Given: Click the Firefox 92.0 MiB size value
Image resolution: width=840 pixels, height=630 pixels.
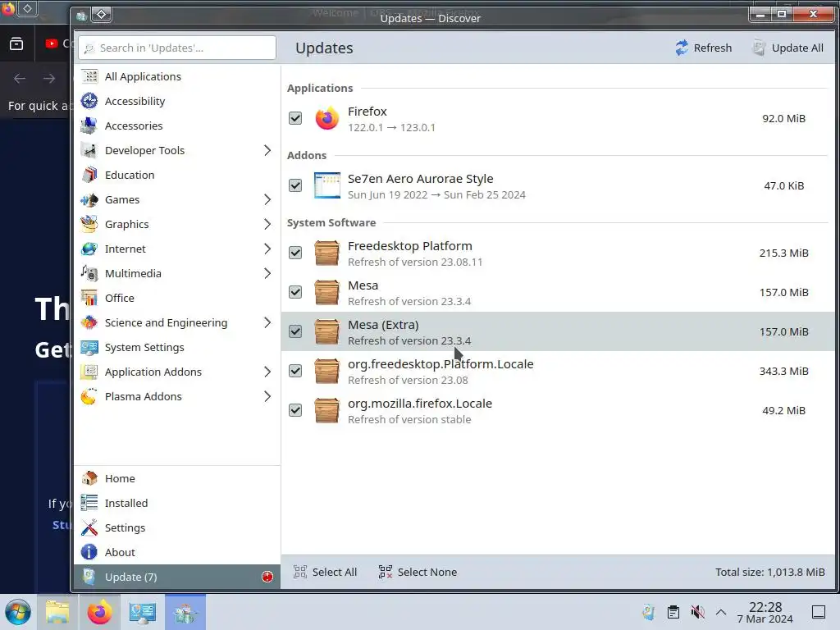Looking at the screenshot, I should (x=783, y=118).
